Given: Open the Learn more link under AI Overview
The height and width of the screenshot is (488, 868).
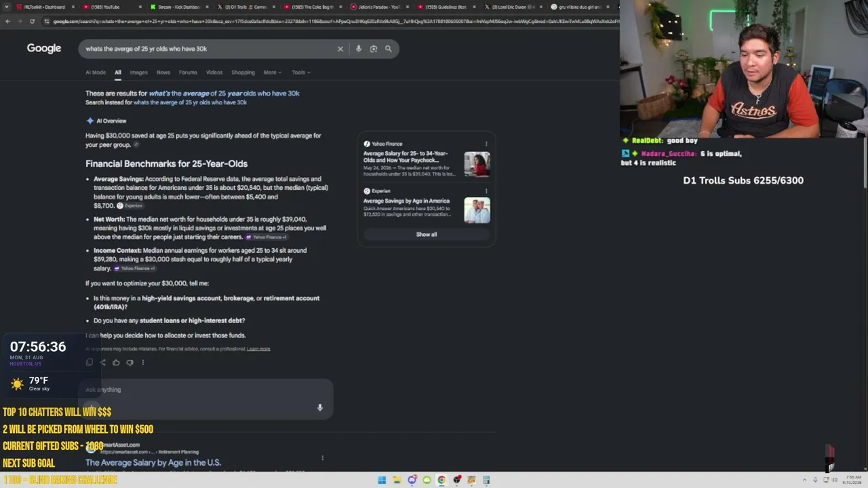Looking at the screenshot, I should click(258, 349).
